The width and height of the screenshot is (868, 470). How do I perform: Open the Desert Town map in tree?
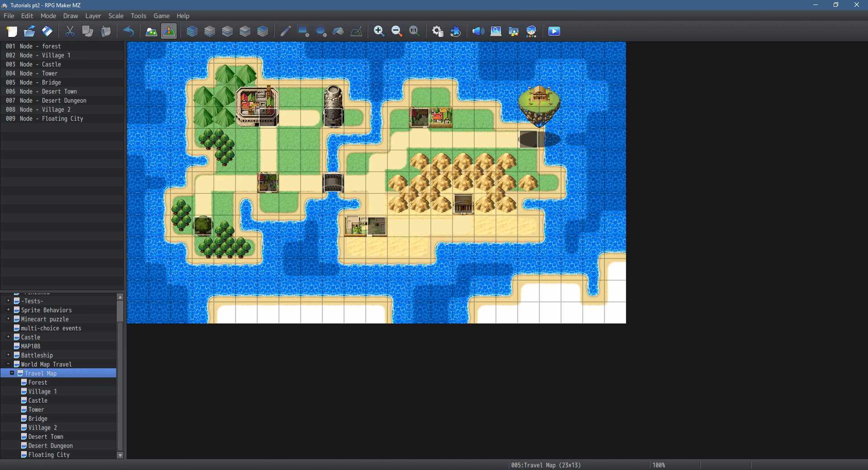click(x=46, y=437)
